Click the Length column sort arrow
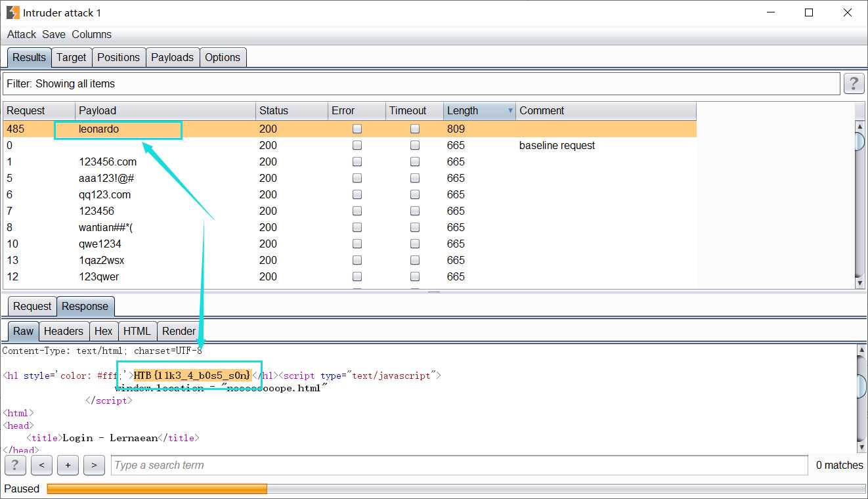The height and width of the screenshot is (499, 868). click(510, 111)
